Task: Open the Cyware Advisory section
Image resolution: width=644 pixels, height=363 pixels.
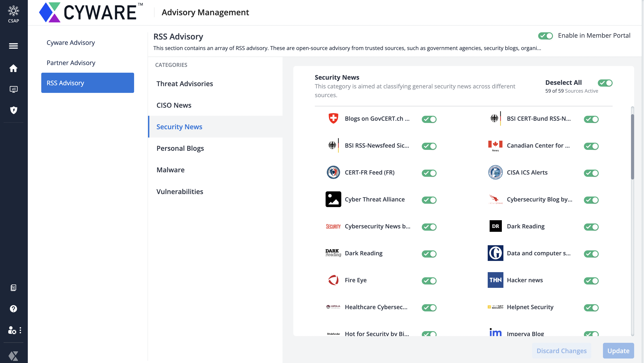Action: [70, 43]
